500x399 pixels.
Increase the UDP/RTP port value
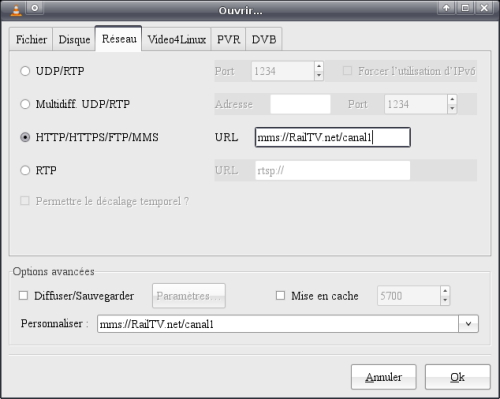click(x=319, y=66)
